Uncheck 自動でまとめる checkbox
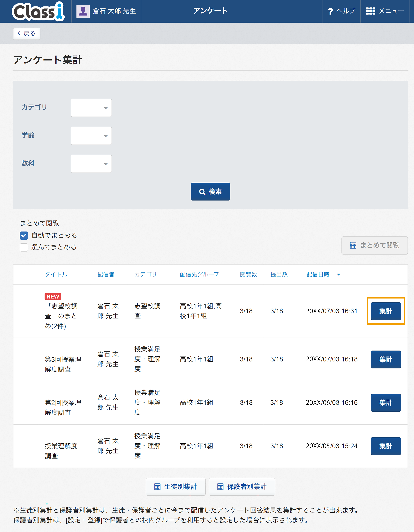Viewport: 414px width, 532px height. point(24,236)
